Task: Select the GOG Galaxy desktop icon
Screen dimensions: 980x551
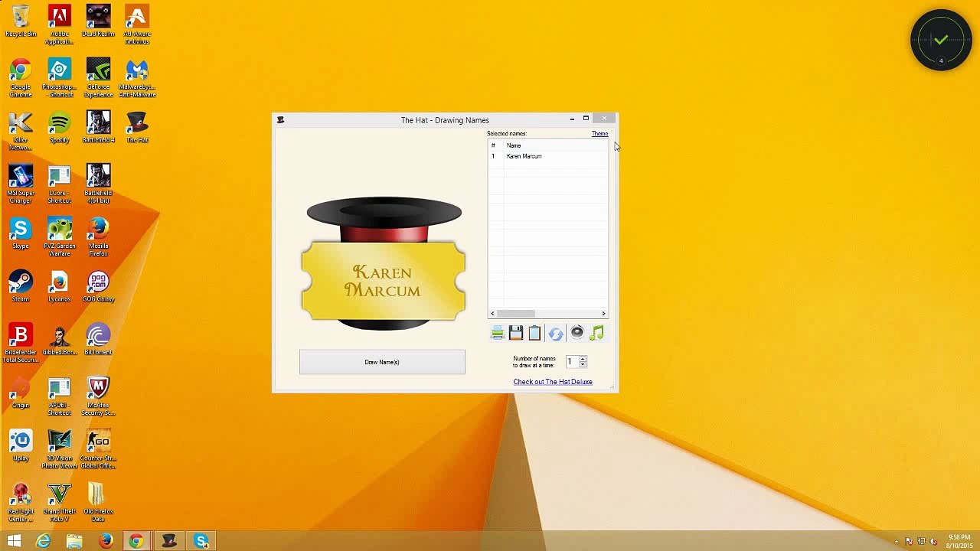Action: [x=98, y=286]
